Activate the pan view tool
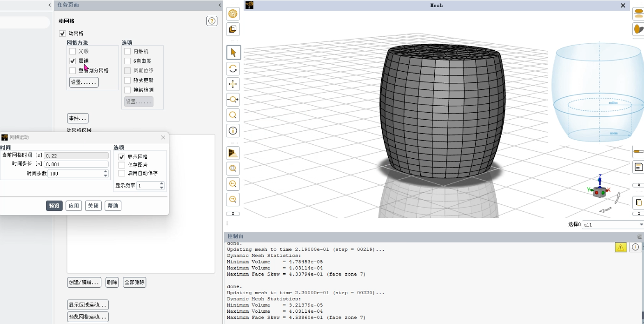The height and width of the screenshot is (324, 644). [233, 84]
